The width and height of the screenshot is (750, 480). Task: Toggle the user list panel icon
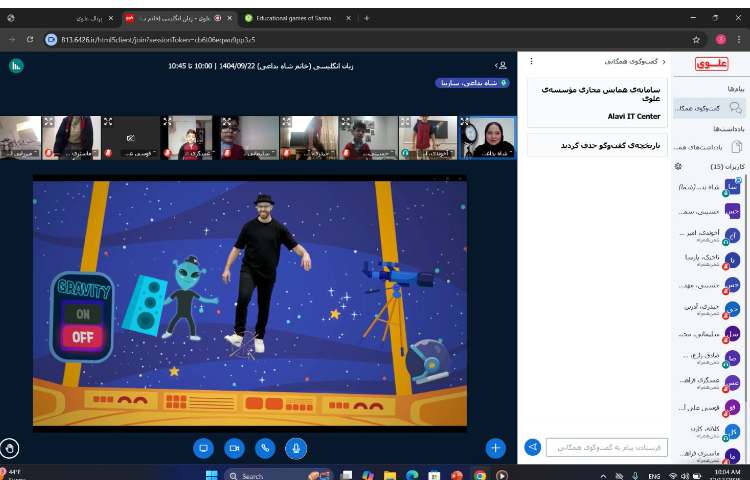coord(501,65)
